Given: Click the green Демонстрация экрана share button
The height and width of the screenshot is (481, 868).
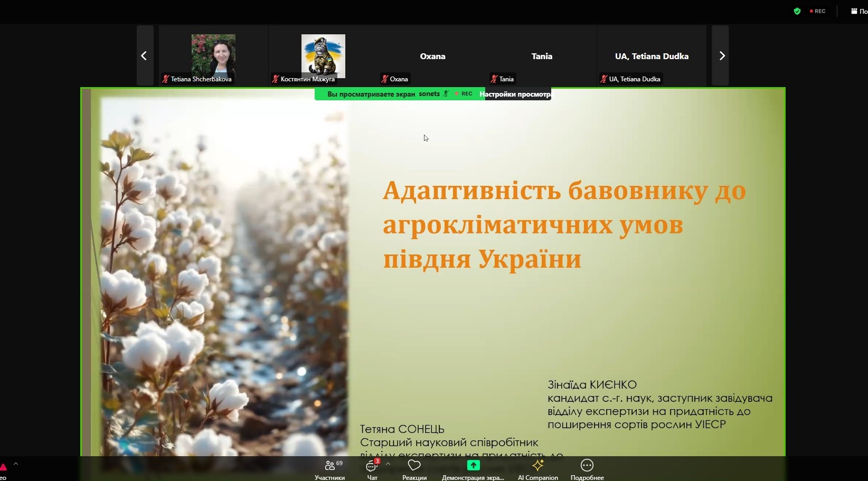Looking at the screenshot, I should click(x=473, y=468).
